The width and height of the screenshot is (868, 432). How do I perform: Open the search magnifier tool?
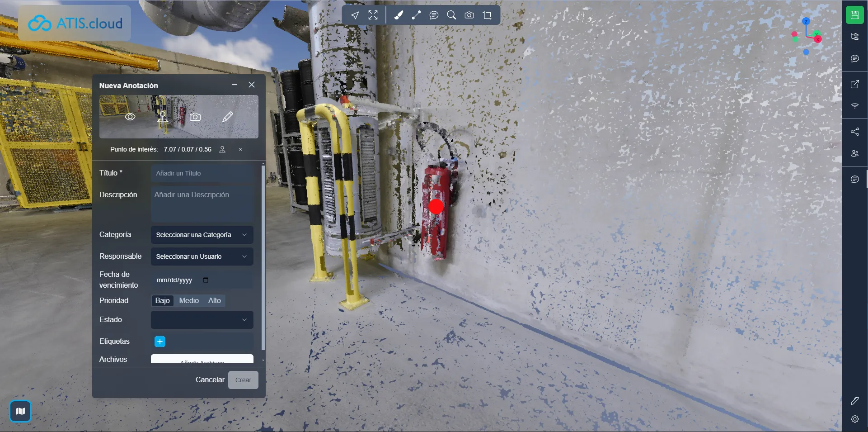[x=451, y=15]
